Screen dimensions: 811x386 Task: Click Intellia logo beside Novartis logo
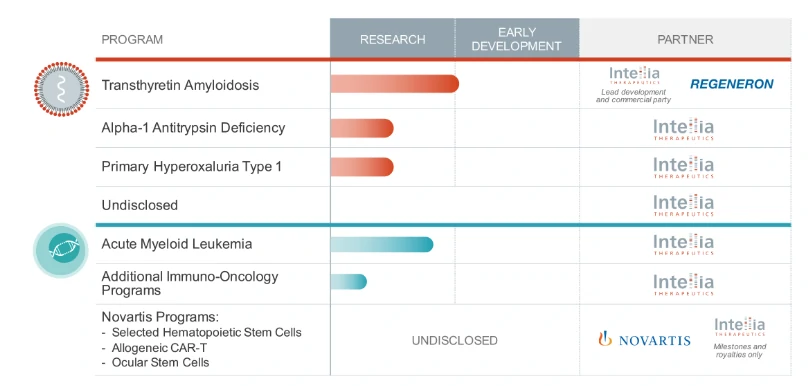click(740, 328)
